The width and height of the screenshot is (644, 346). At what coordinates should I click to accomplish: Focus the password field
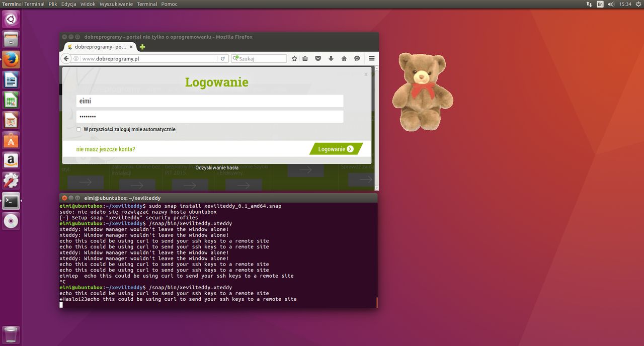[x=210, y=117]
